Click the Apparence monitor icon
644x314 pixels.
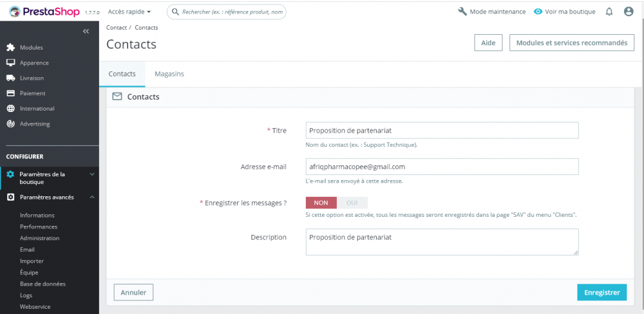coord(11,63)
